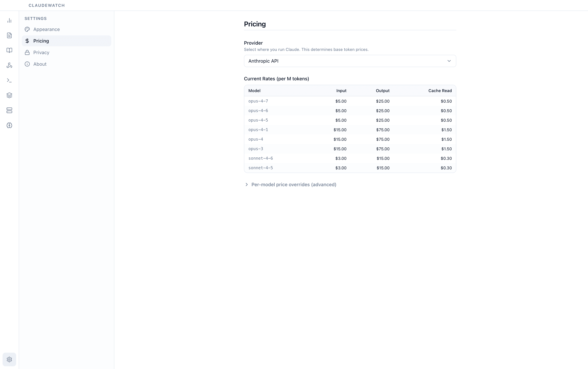Click the Current Rates (per M tokens) heading
Image resolution: width=588 pixels, height=369 pixels.
point(276,79)
